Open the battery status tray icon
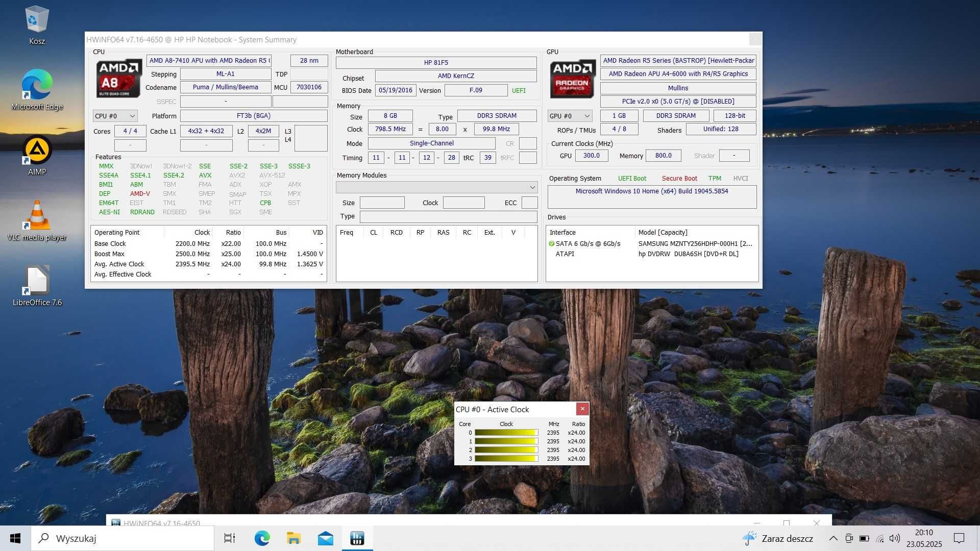The height and width of the screenshot is (551, 980). 864,538
